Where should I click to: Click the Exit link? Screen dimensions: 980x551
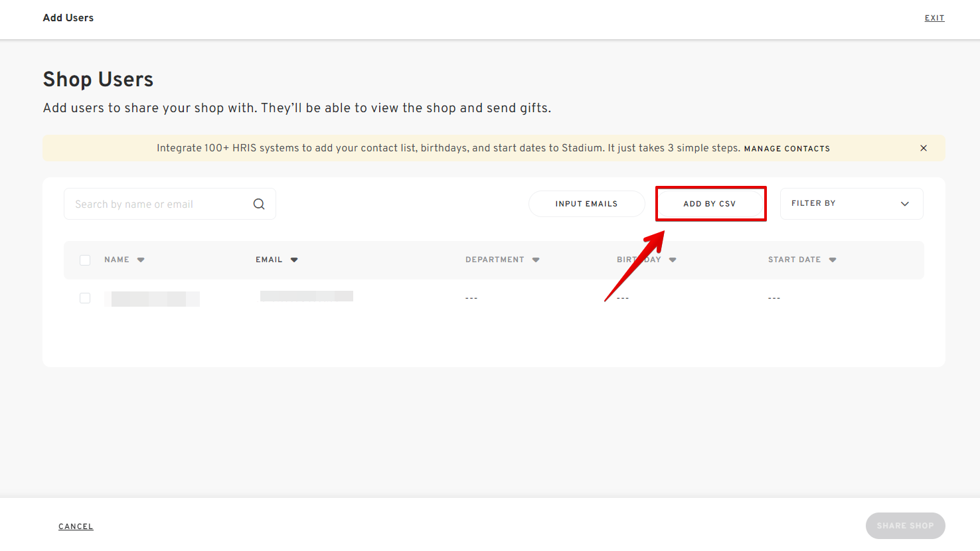click(x=934, y=18)
